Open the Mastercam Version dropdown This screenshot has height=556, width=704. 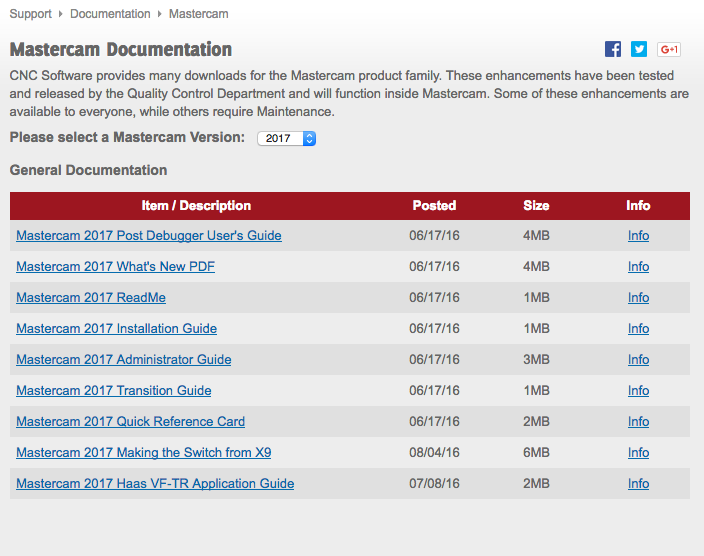[286, 138]
